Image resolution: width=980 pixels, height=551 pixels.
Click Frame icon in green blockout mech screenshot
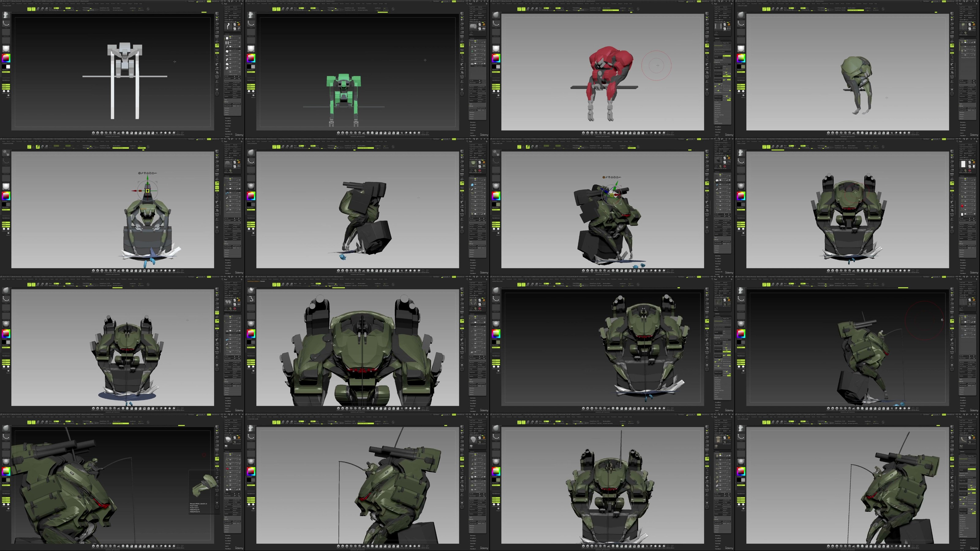462,61
